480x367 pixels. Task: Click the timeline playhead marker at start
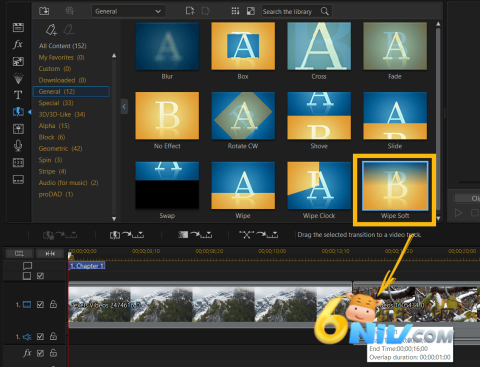point(70,256)
